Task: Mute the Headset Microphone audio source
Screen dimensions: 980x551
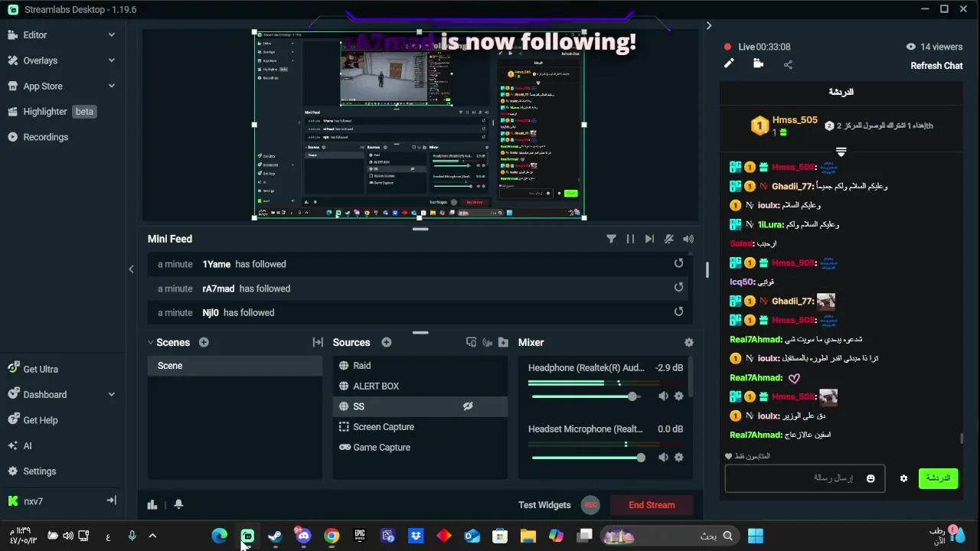Action: point(663,458)
